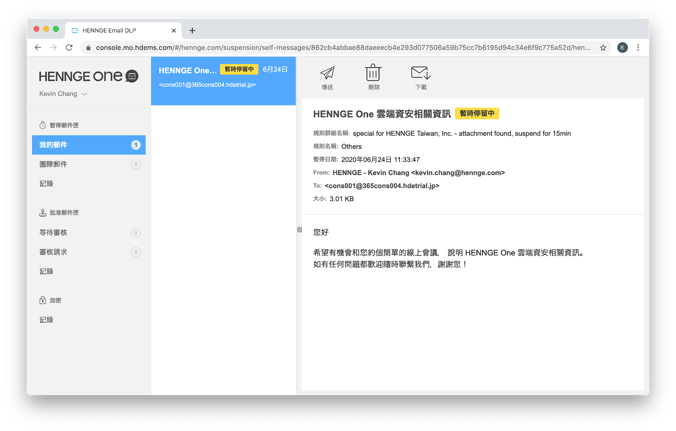The image size is (676, 431).
Task: Click the panel divider handle
Action: pos(299,230)
